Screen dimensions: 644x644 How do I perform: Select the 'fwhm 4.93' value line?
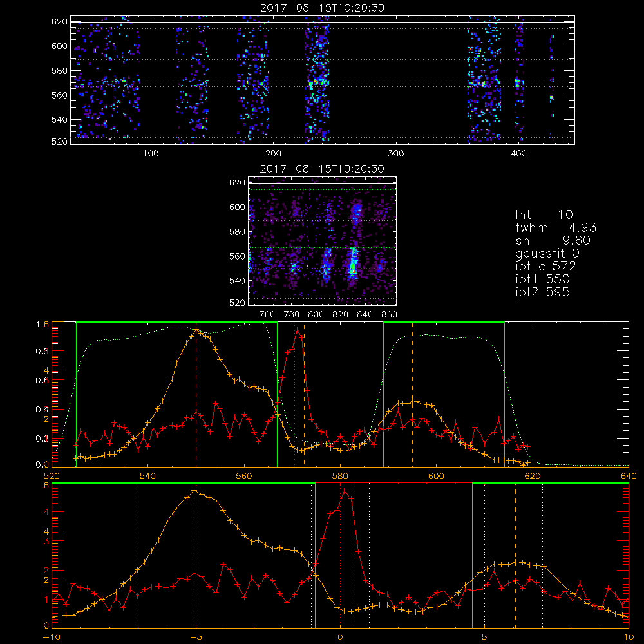tap(556, 227)
